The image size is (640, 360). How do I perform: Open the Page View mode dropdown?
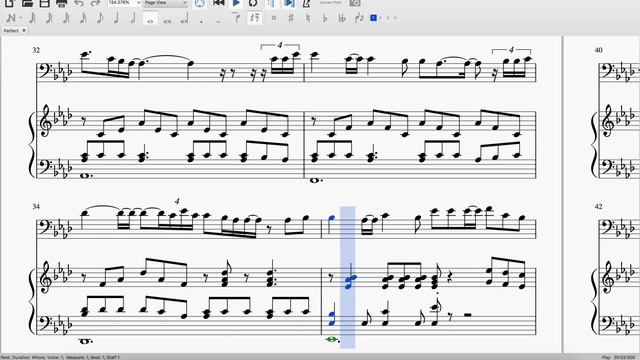[165, 3]
